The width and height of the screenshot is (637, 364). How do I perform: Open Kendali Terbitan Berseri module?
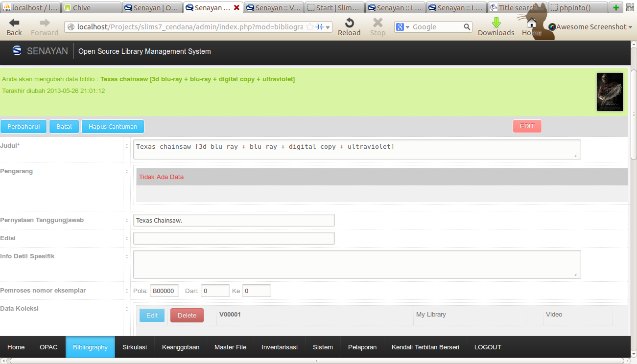[x=425, y=347]
